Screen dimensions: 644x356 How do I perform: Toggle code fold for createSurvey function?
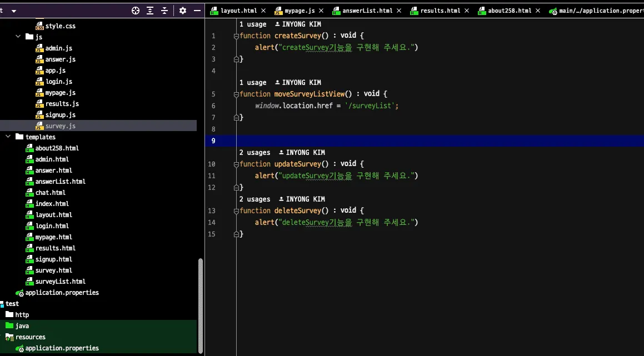(x=236, y=36)
